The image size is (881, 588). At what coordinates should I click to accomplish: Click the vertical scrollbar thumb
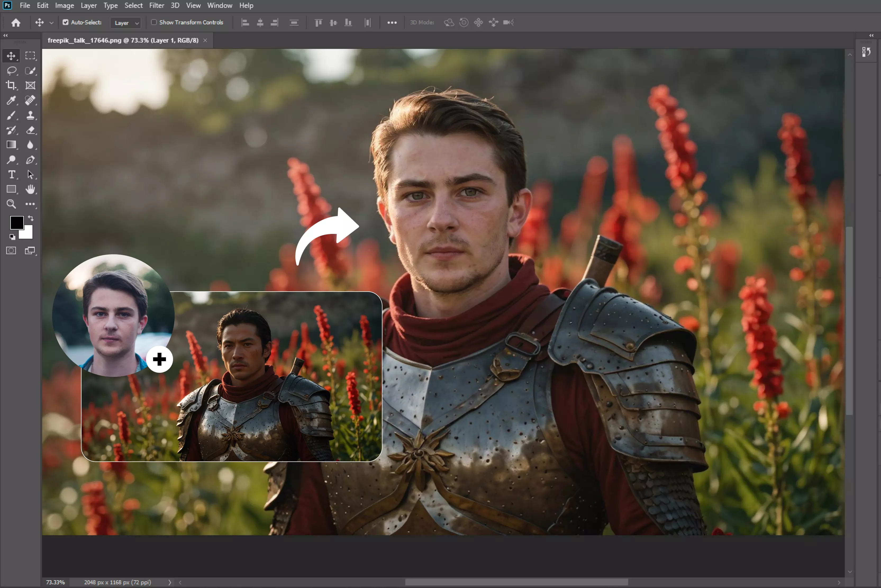click(850, 321)
